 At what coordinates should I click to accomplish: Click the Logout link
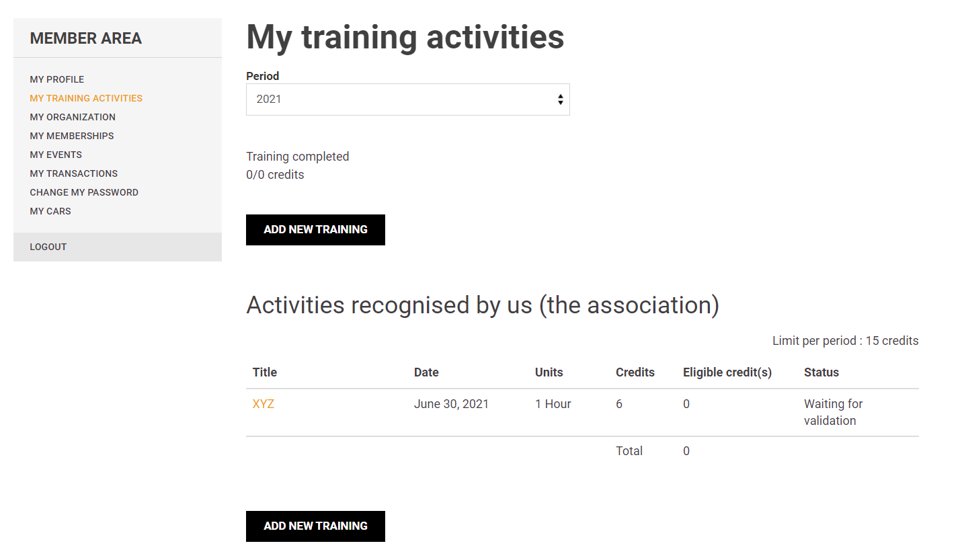coord(48,247)
